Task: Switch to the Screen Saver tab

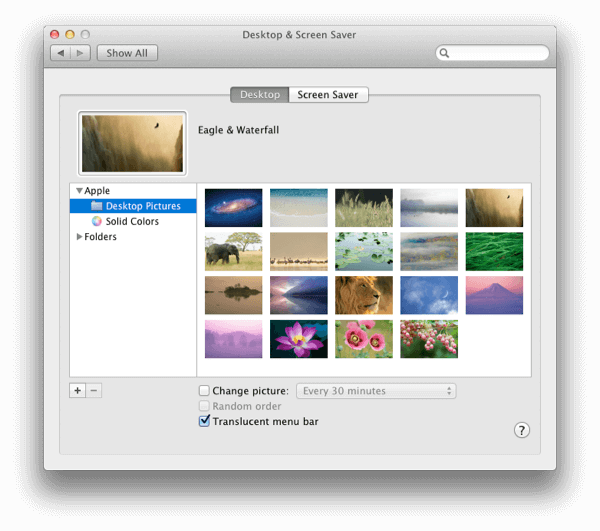Action: click(x=328, y=94)
